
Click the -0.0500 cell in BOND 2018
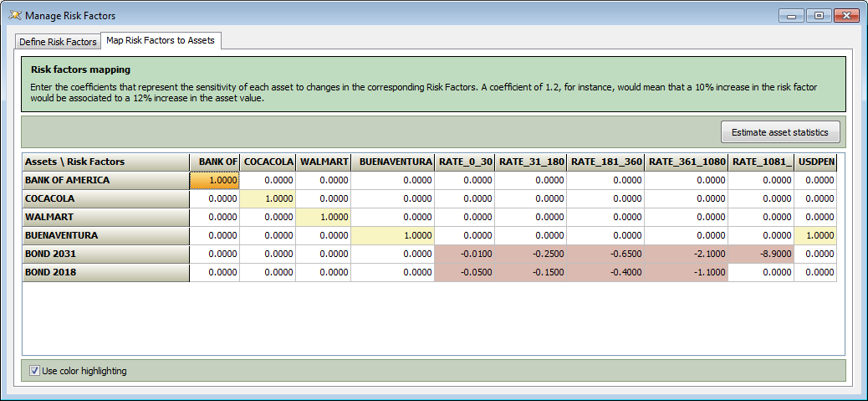tap(464, 273)
